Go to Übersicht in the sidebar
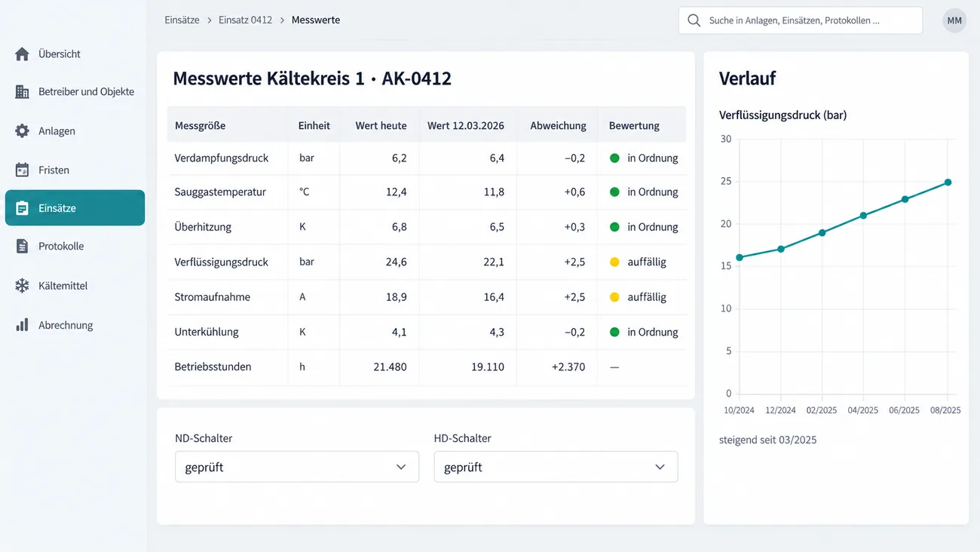The width and height of the screenshot is (980, 552). pyautogui.click(x=75, y=54)
